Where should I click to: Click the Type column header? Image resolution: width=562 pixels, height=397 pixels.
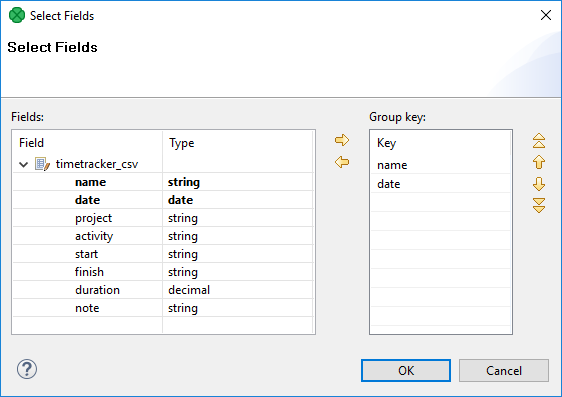tap(238, 143)
